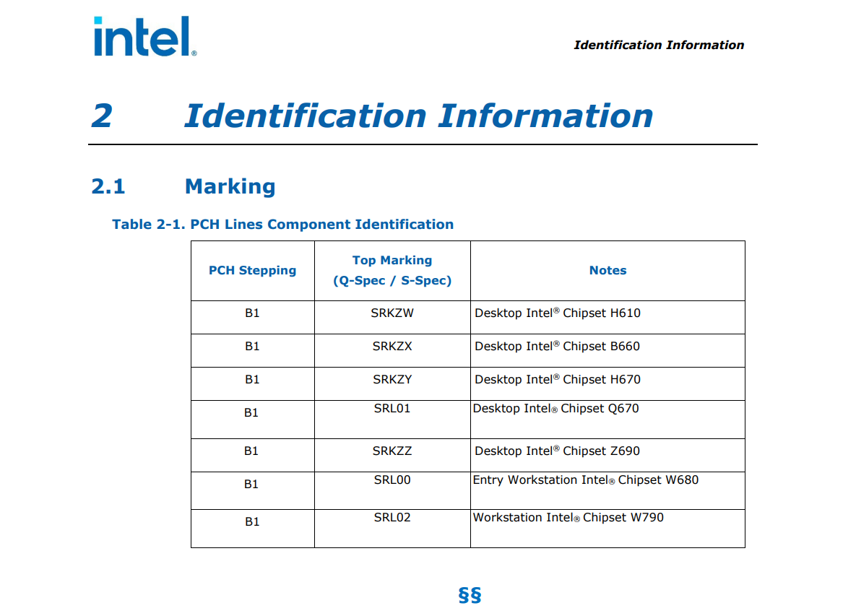Click the SRL01 top marking cell

point(392,409)
